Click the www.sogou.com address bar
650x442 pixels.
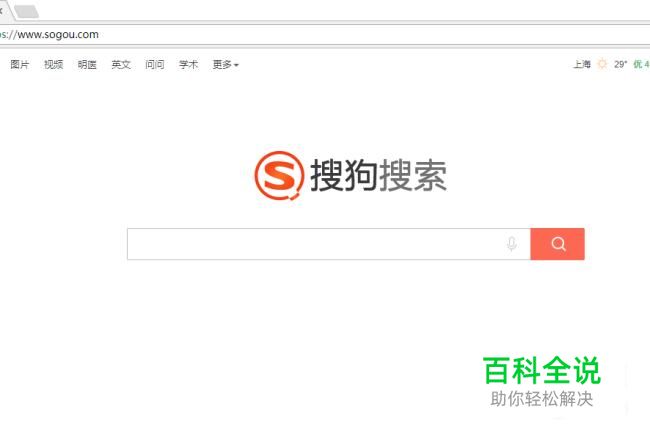coord(325,34)
